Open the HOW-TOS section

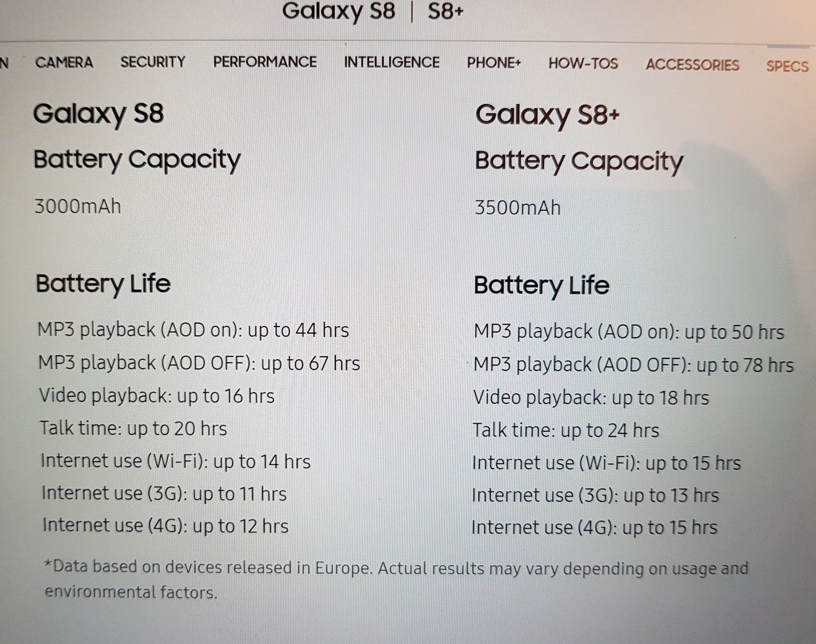(x=583, y=64)
